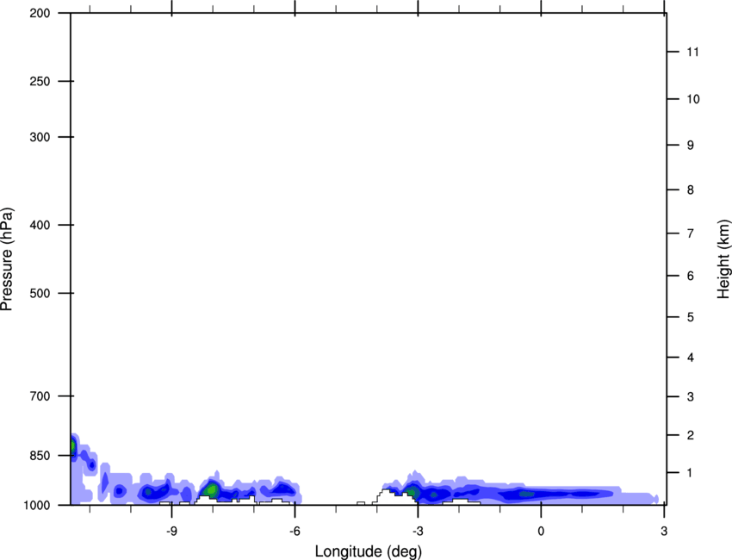Viewport: 732px width, 560px height.
Task: Click the 3 longitude tick label
Action: [x=664, y=531]
